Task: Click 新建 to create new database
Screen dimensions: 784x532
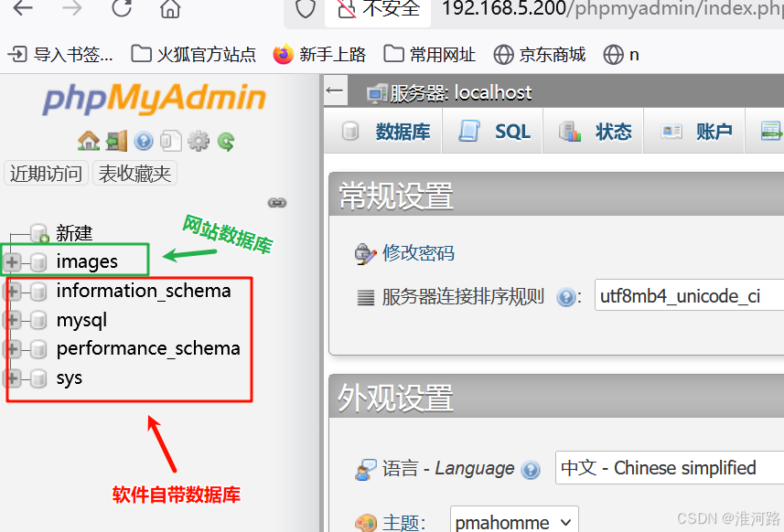Action: pos(74,233)
